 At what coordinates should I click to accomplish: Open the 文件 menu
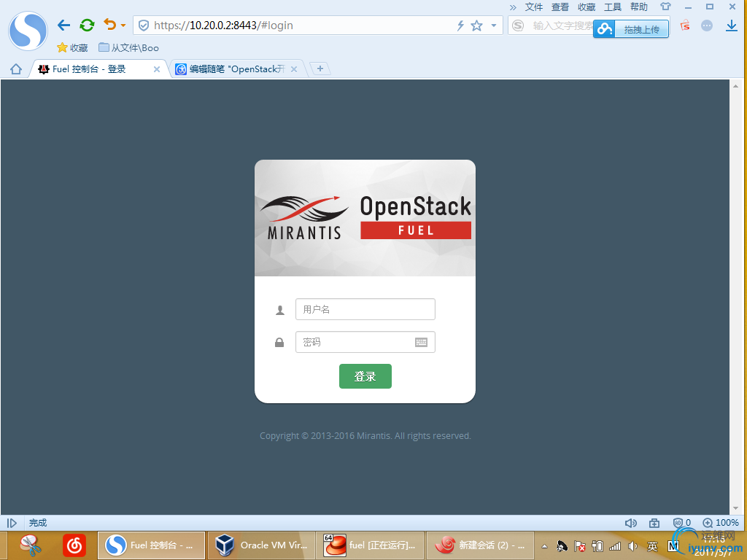point(533,7)
